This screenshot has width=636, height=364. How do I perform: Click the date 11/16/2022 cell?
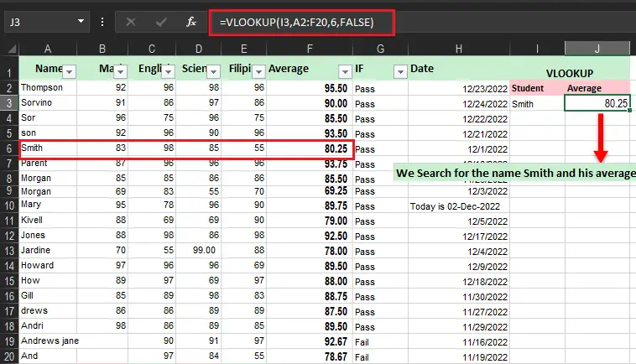pyautogui.click(x=459, y=342)
